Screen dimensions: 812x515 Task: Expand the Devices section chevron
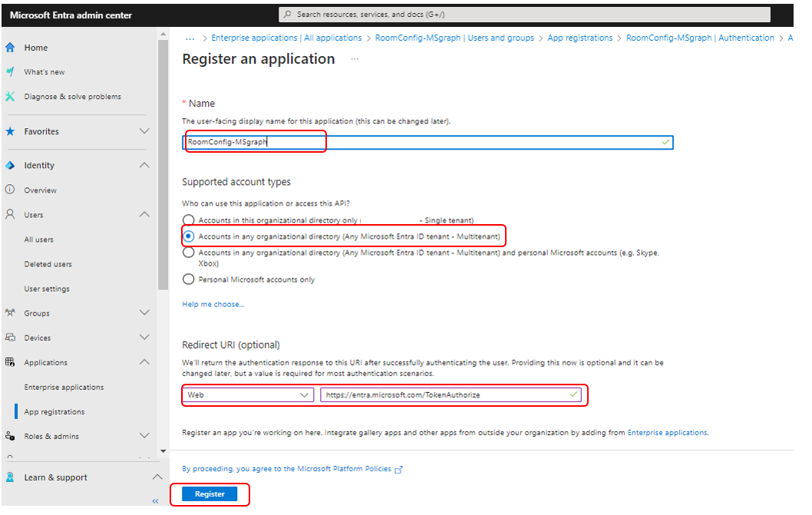(x=144, y=337)
